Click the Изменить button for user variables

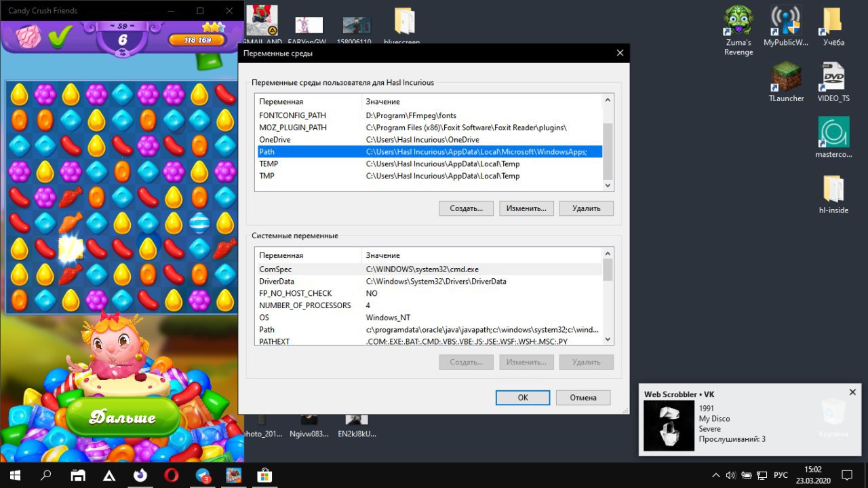527,208
